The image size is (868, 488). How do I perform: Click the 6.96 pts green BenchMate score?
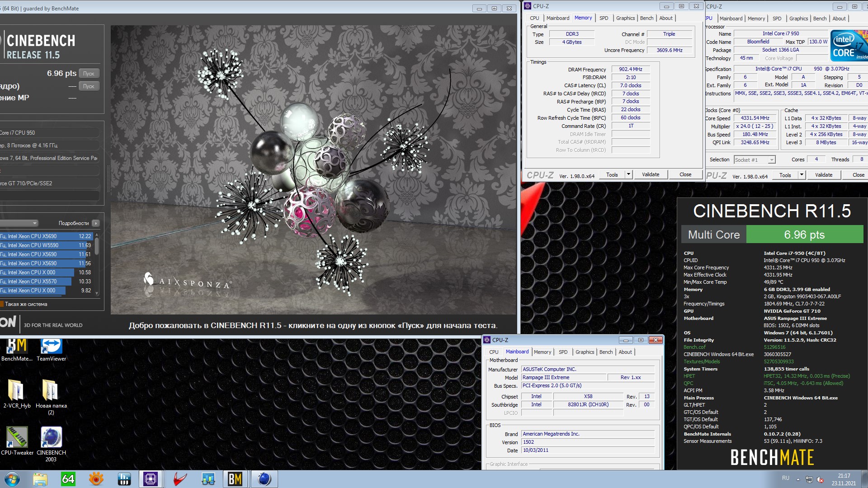(x=804, y=235)
